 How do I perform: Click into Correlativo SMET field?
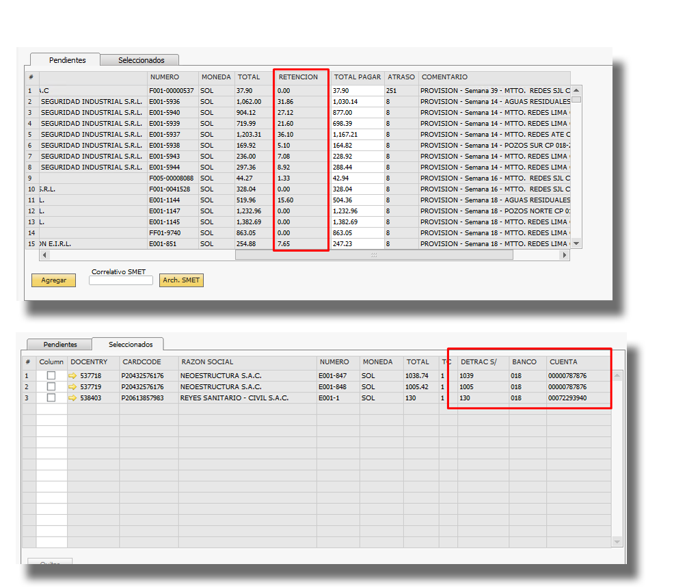click(121, 280)
